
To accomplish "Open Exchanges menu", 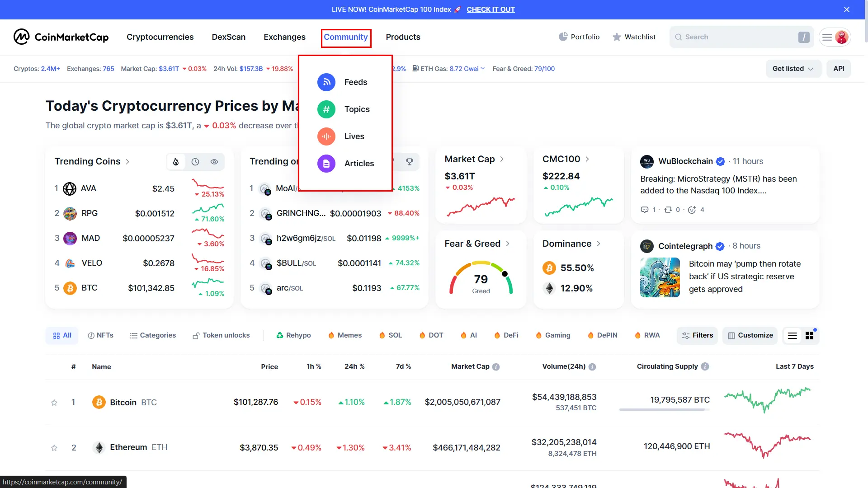I will (x=284, y=37).
